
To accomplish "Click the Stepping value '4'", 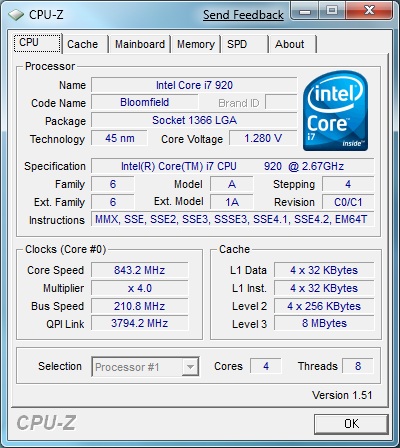I will [348, 184].
